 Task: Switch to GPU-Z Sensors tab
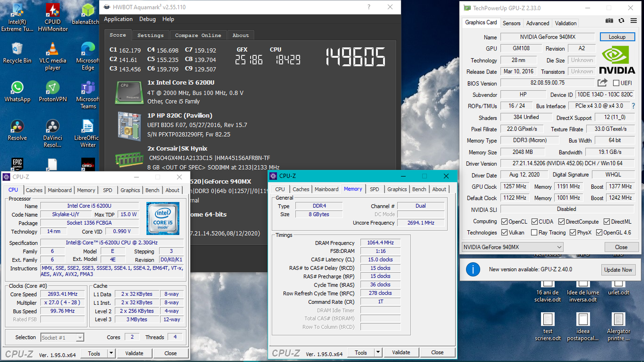tap(511, 23)
